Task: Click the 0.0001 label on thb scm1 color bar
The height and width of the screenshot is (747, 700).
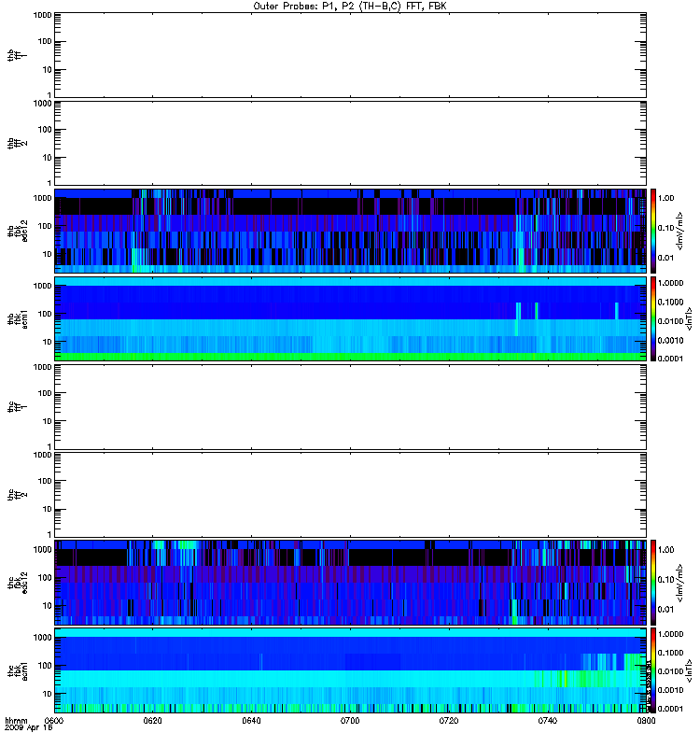Action: point(670,359)
